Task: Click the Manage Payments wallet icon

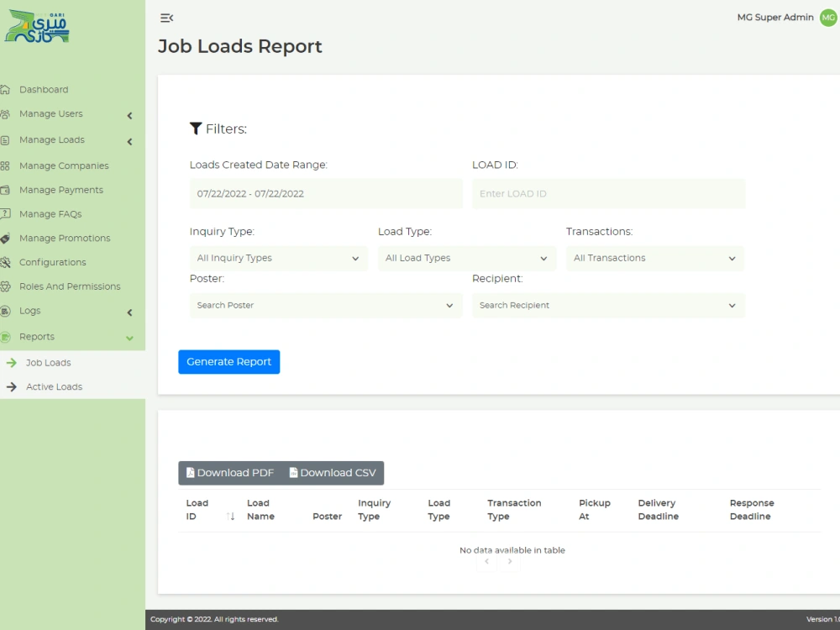Action: [x=5, y=190]
